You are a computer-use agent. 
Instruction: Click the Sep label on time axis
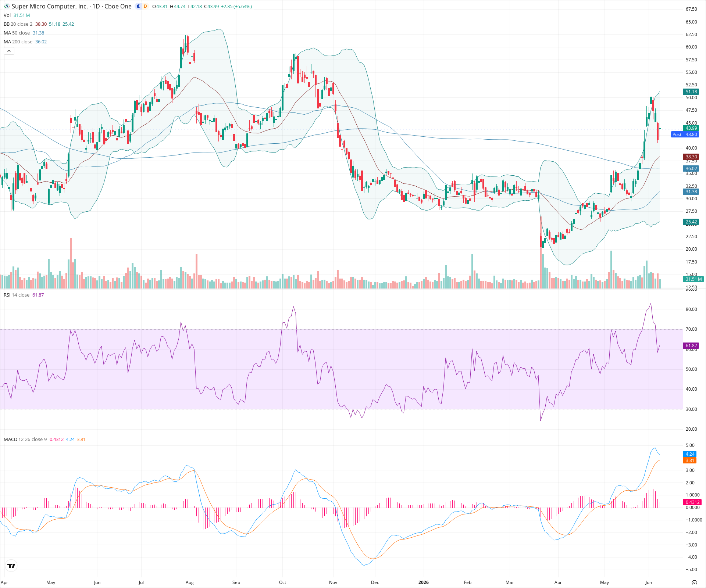pyautogui.click(x=236, y=582)
